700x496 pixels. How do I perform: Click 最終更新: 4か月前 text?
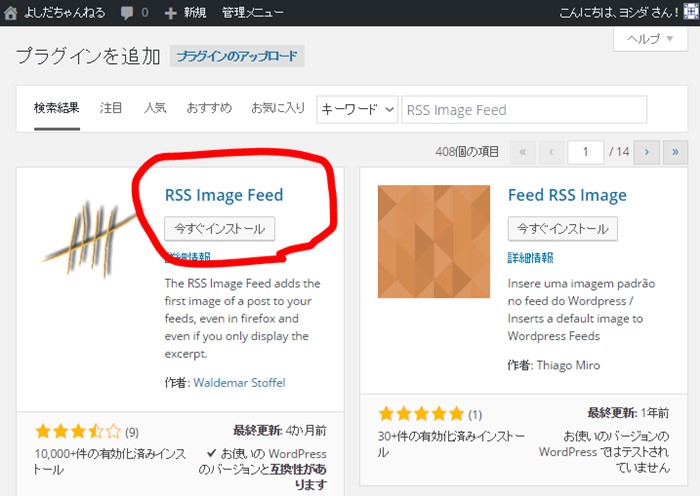click(x=279, y=431)
